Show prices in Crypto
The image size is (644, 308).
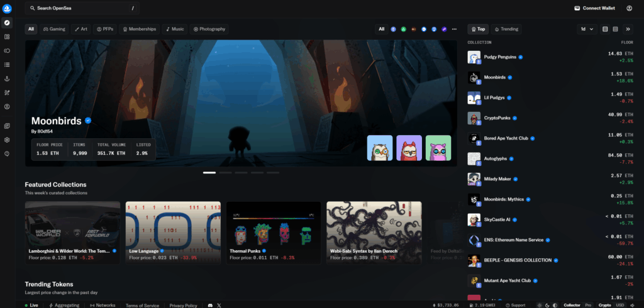pos(604,305)
